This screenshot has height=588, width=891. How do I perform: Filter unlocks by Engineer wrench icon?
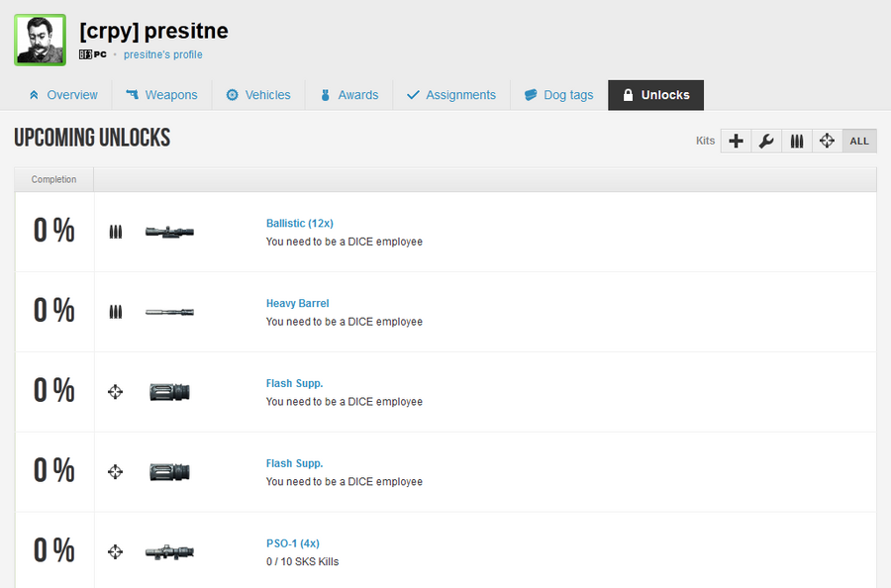(766, 141)
